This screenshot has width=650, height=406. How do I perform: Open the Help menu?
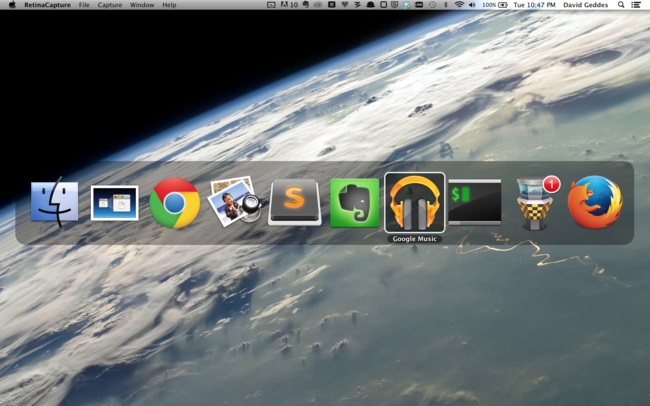coord(169,5)
